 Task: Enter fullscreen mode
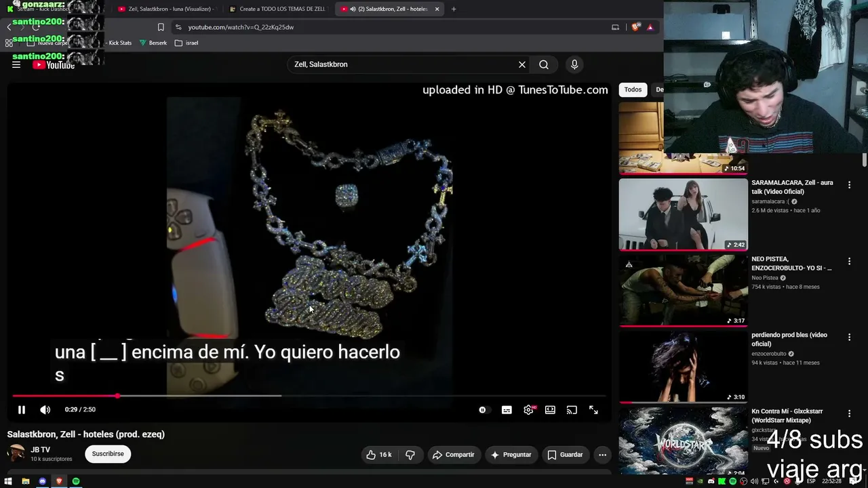click(593, 410)
